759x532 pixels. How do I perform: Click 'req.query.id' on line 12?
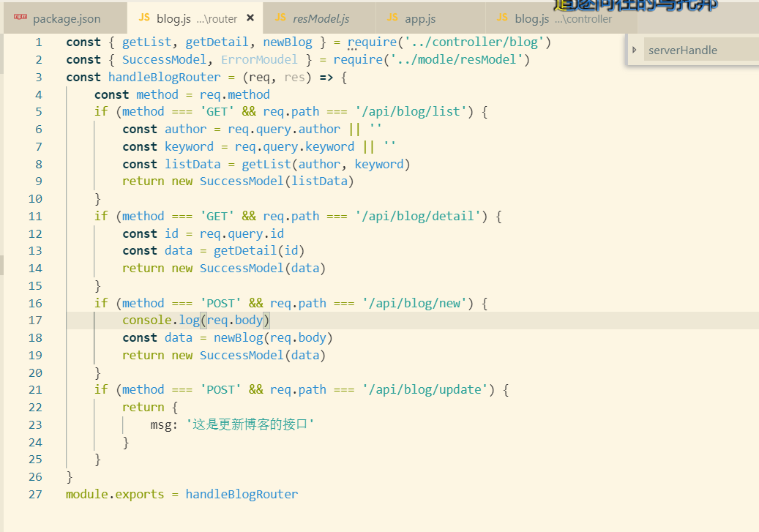pyautogui.click(x=242, y=233)
